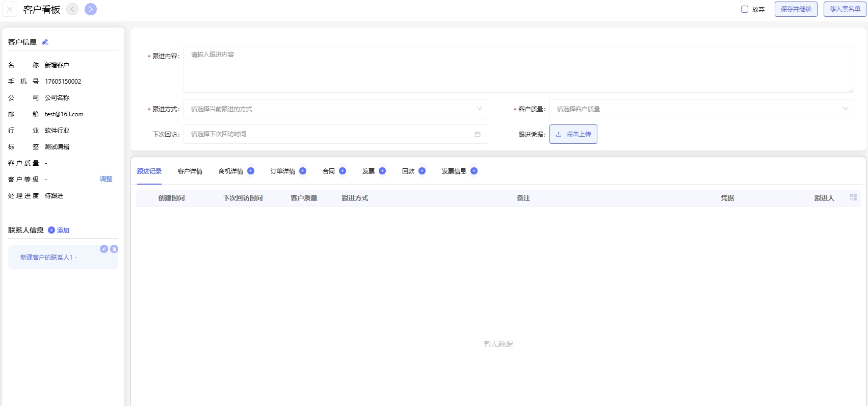Open the 跟进方式 dropdown
The height and width of the screenshot is (406, 868).
tap(335, 109)
